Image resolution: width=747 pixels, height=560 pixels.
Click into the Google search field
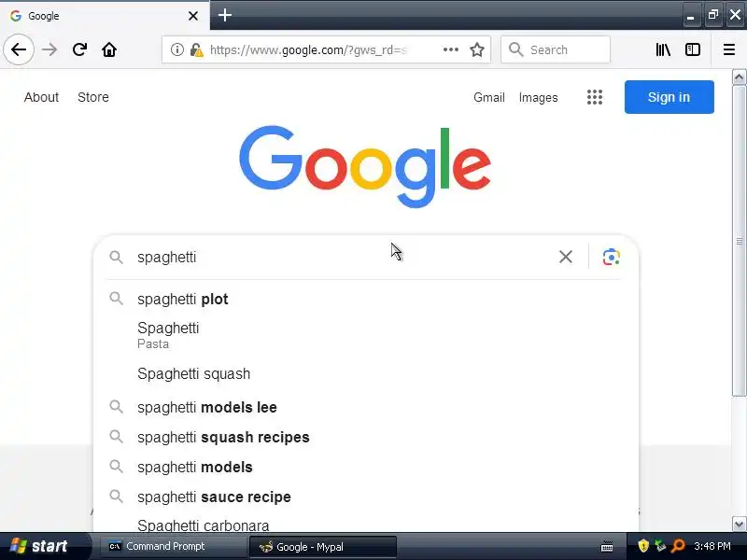[x=343, y=258]
